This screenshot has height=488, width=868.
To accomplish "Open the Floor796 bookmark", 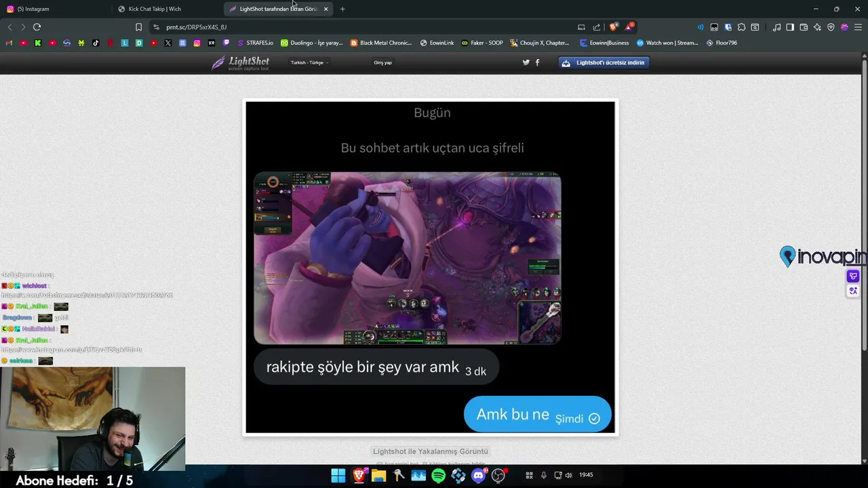I will [x=722, y=43].
